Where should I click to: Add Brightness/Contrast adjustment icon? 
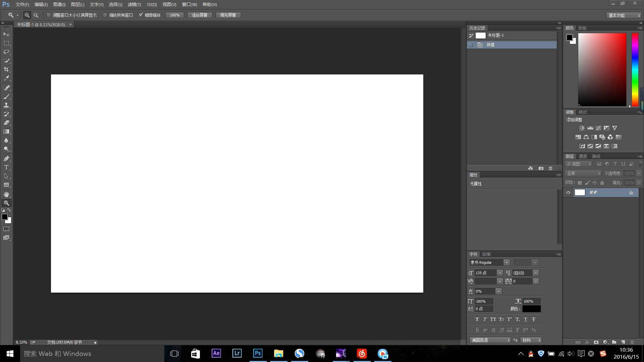pyautogui.click(x=582, y=128)
